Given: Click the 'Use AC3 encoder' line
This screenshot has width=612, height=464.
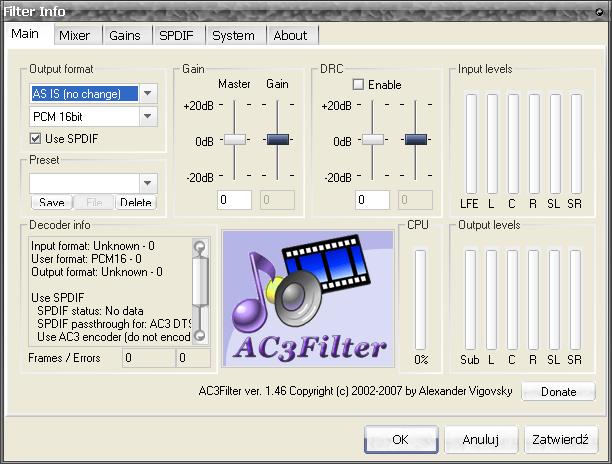Looking at the screenshot, I should coord(114,337).
